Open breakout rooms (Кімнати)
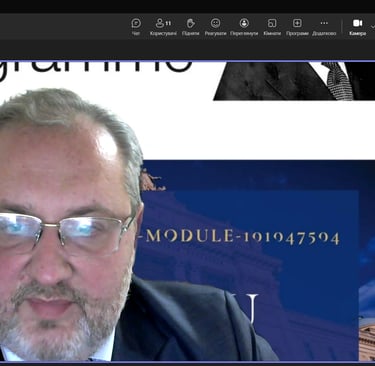The width and height of the screenshot is (375, 366). pyautogui.click(x=272, y=27)
